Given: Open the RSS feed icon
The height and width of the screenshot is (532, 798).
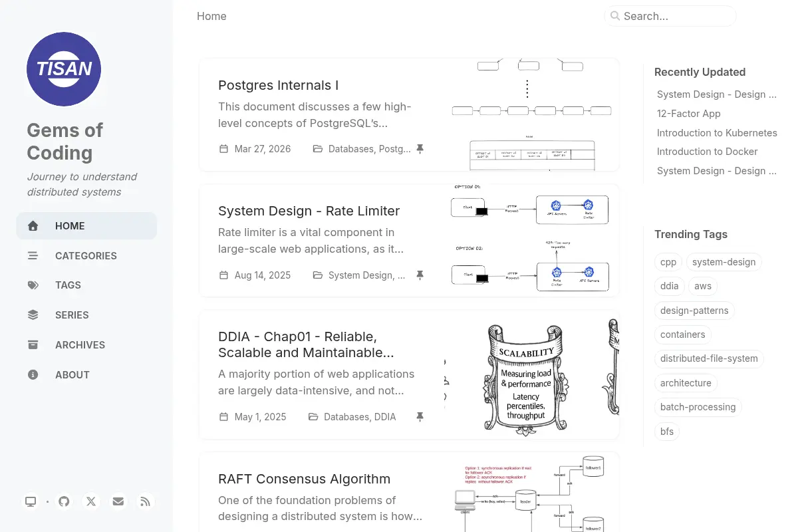Looking at the screenshot, I should pos(146,501).
